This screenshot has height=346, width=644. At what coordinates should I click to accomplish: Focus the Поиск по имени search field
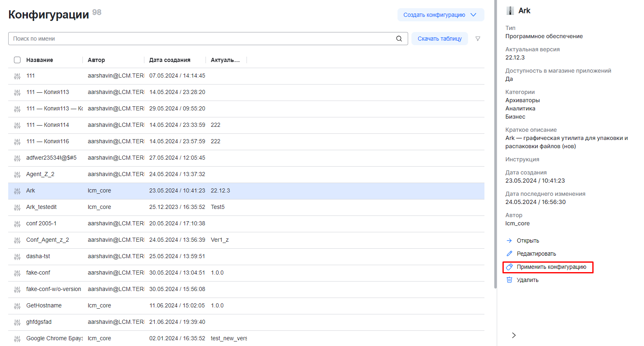click(201, 39)
